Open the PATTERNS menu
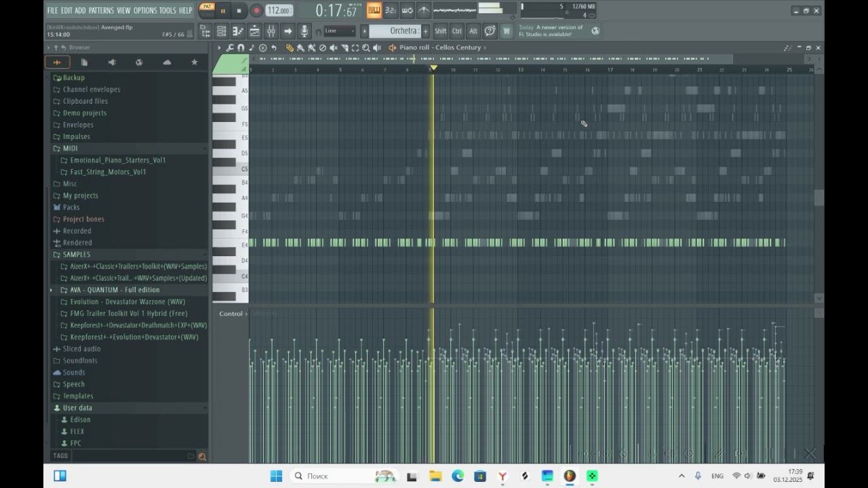Screen dimensions: 868x488 click(101, 10)
